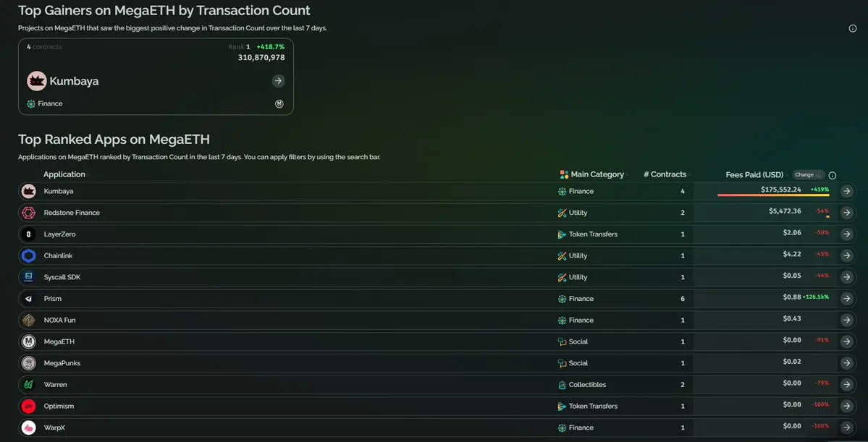The height and width of the screenshot is (442, 868).
Task: Open MegaPunks row arrow button
Action: point(846,363)
